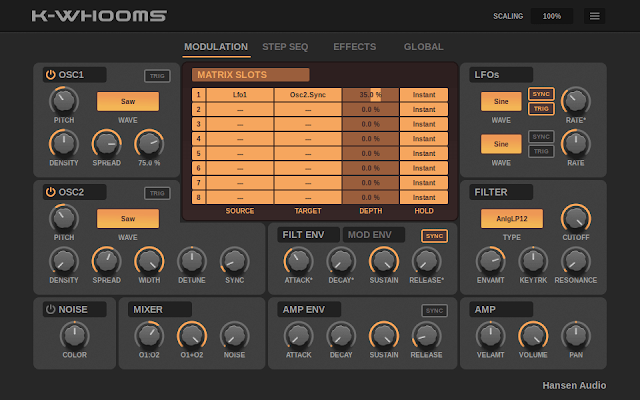Image resolution: width=640 pixels, height=400 pixels.
Task: Toggle the OSC2 power icon
Action: pyautogui.click(x=50, y=192)
